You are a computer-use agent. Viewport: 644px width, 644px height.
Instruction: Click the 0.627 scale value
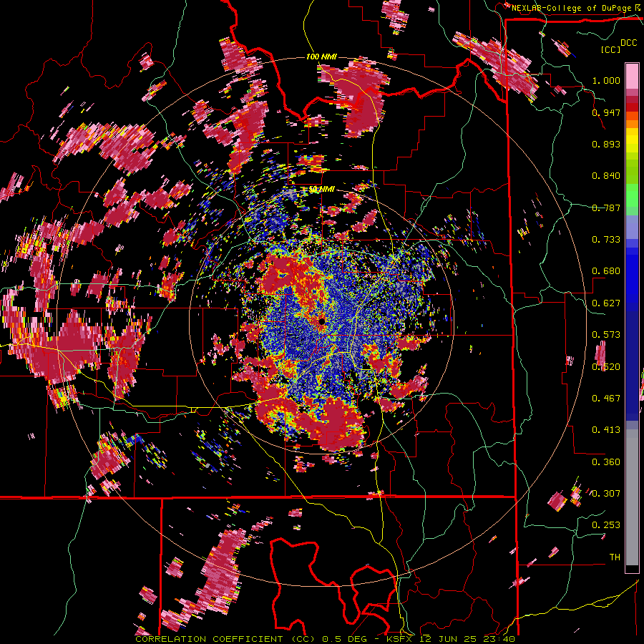coord(606,303)
